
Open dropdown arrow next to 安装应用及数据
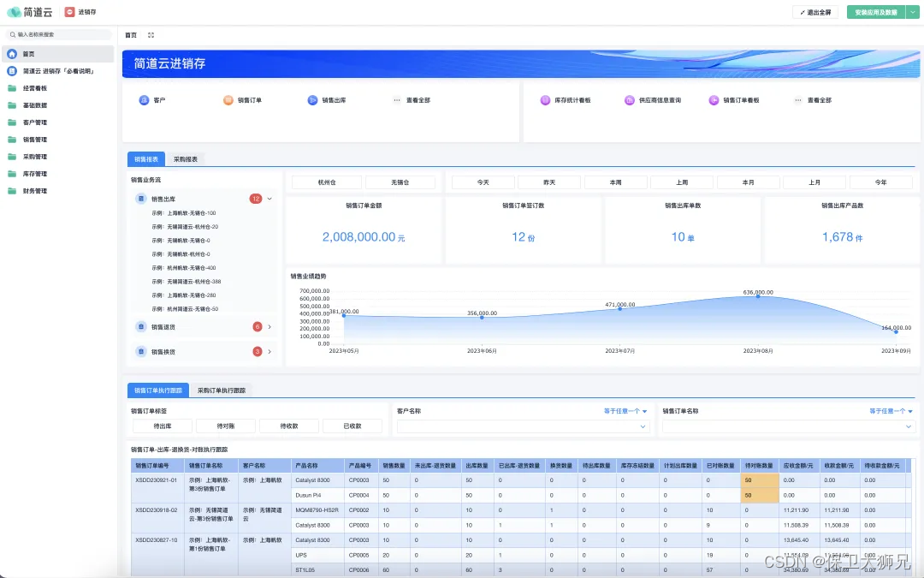912,12
